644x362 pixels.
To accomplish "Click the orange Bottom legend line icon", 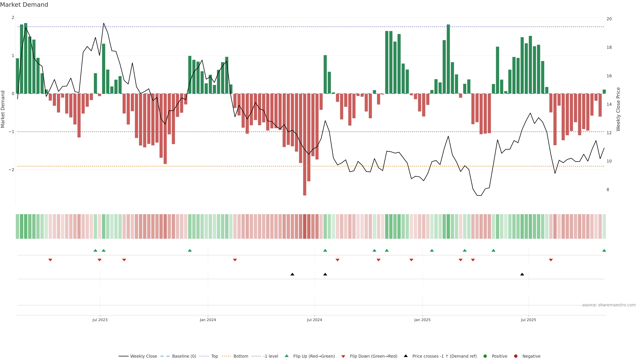I will point(226,356).
